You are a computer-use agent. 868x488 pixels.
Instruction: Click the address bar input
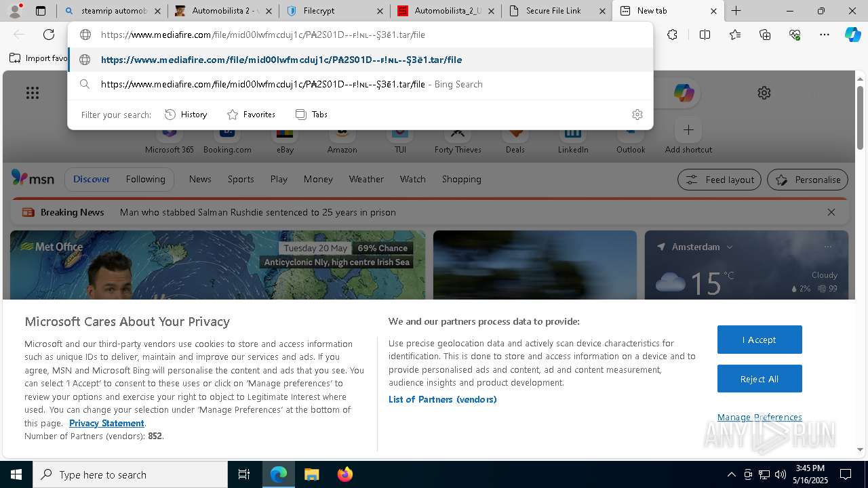tap(360, 35)
